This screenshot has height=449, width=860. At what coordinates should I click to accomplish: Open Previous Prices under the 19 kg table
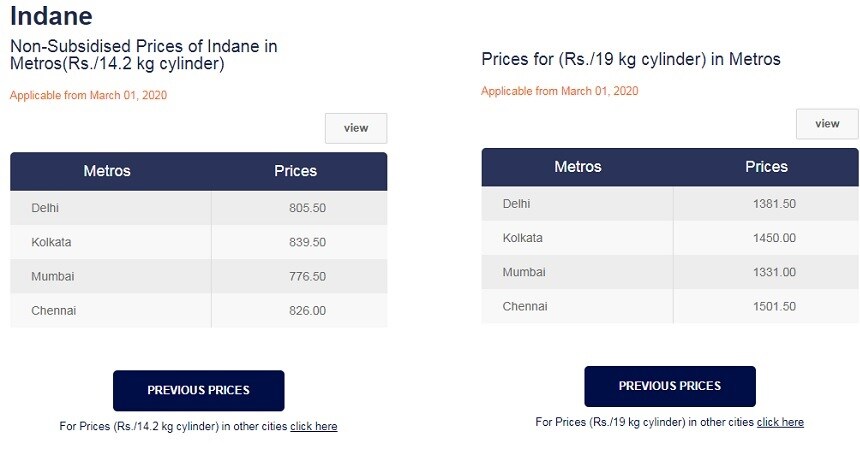point(669,386)
